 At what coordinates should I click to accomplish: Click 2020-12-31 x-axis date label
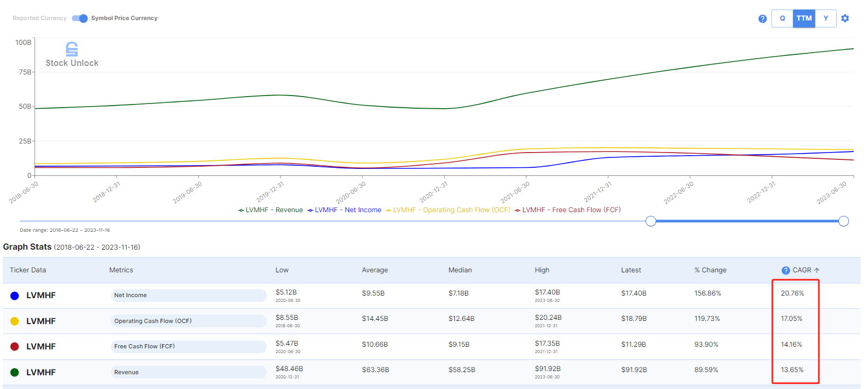coord(434,193)
